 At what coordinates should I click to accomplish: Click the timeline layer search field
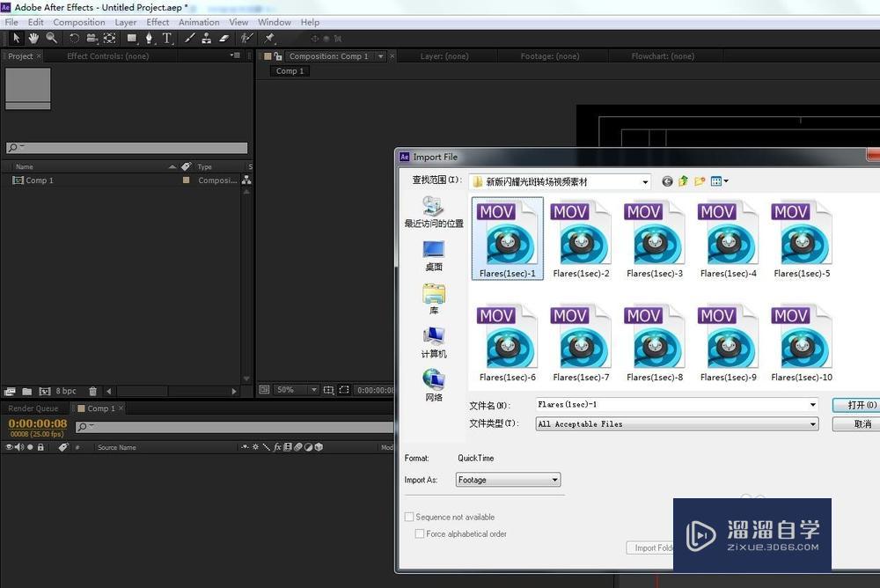point(235,427)
